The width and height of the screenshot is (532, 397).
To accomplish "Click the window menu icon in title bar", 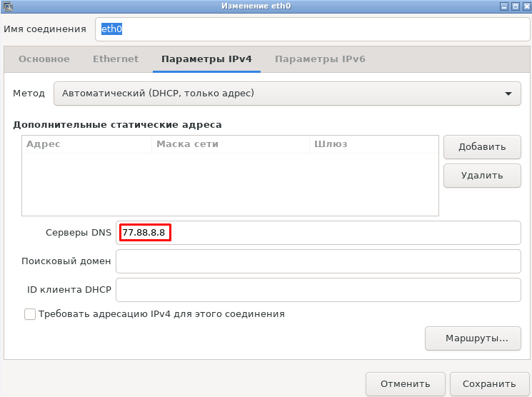I will (7, 6).
